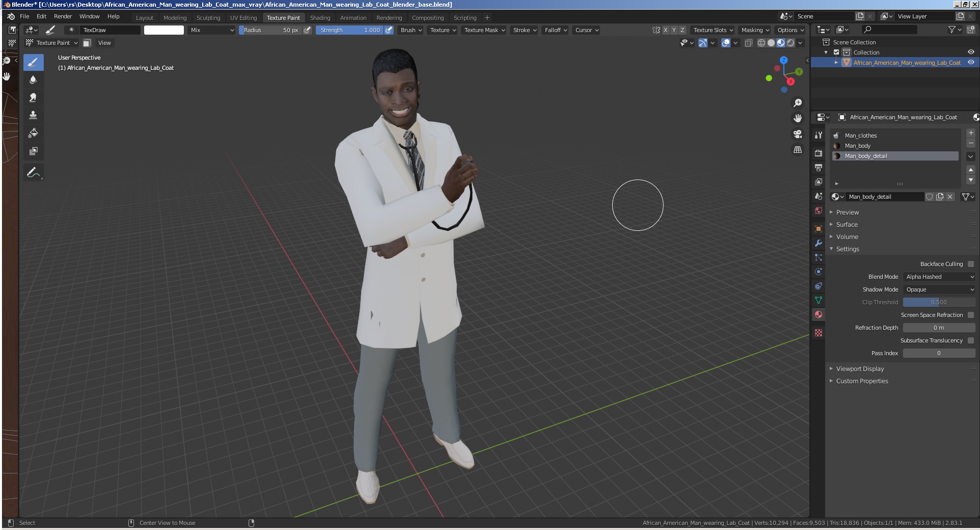Open the Shadow Mode dropdown
Image resolution: width=980 pixels, height=530 pixels.
[939, 289]
